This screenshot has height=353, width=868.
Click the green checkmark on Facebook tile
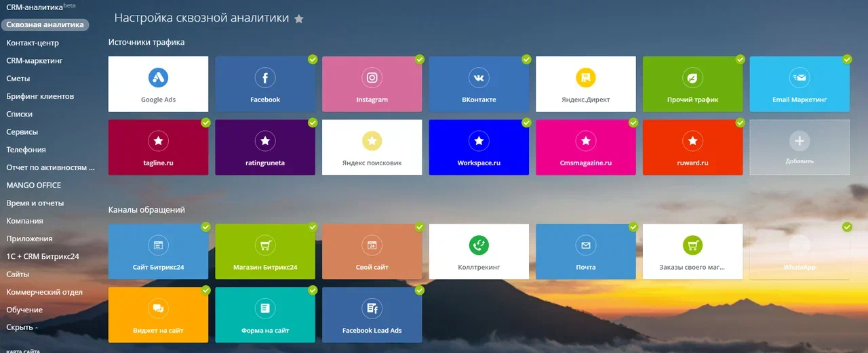click(x=313, y=59)
